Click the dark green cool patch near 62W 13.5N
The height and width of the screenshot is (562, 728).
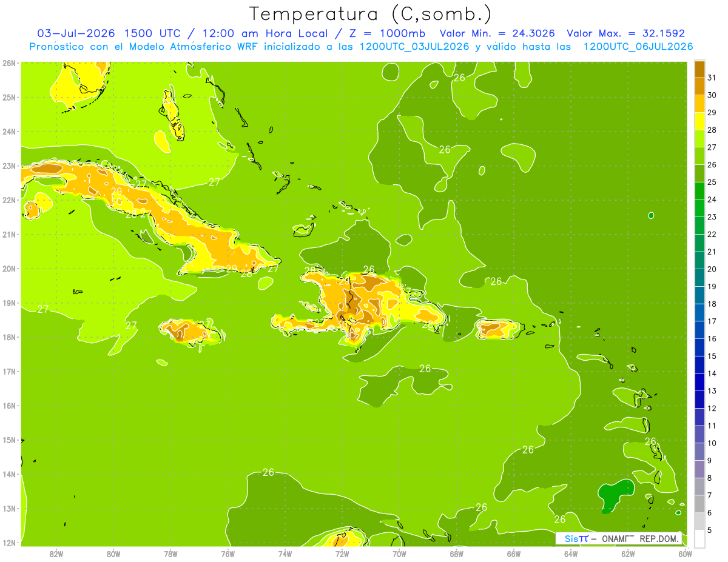[616, 495]
